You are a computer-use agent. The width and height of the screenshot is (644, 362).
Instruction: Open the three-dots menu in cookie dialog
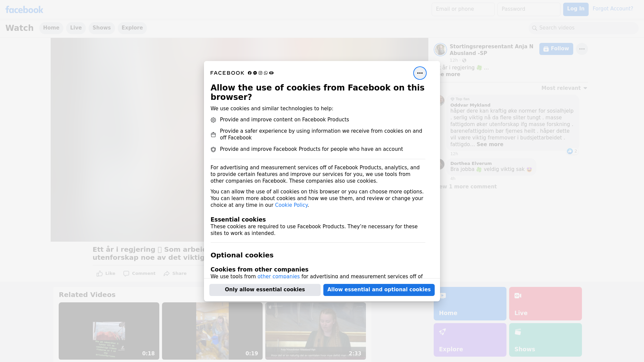(420, 73)
